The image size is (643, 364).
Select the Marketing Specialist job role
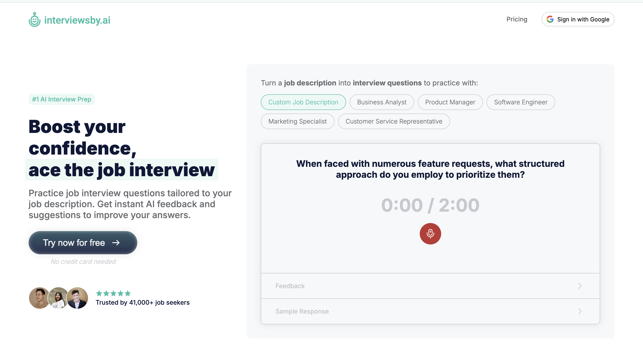pos(297,121)
